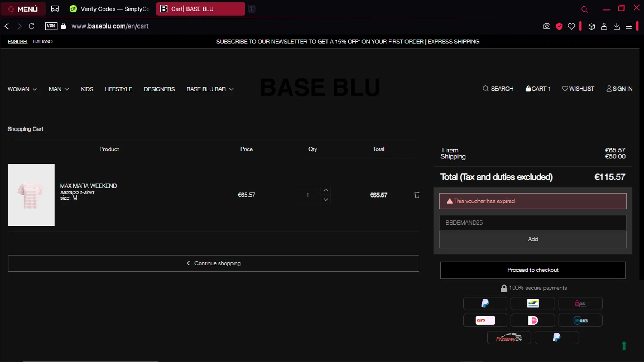Image resolution: width=644 pixels, height=362 pixels.
Task: Open the browser profile account icon
Action: 604,26
